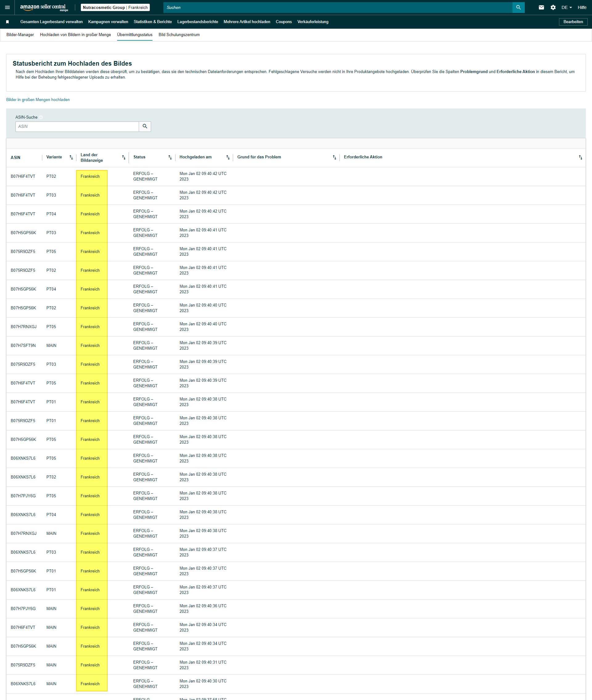Screen dimensions: 592x700
Task: Sort by Status column arrows
Action: pos(170,157)
